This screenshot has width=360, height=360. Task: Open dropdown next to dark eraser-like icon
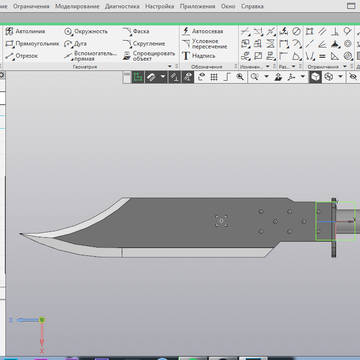point(163,77)
